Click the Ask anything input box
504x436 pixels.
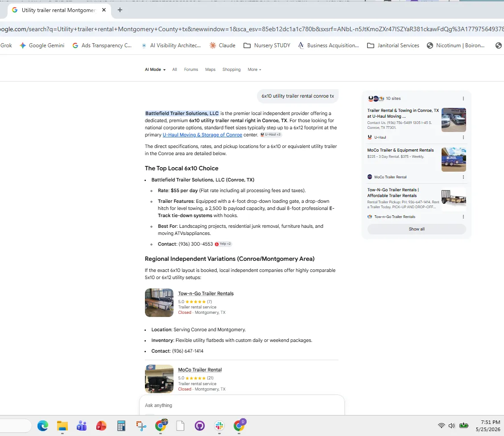pos(242,405)
